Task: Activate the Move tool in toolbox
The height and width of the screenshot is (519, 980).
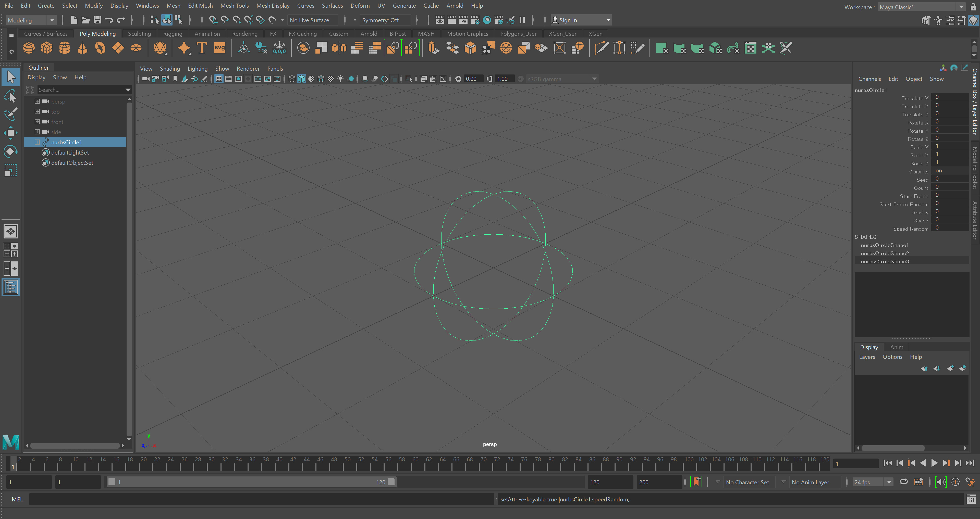Action: (11, 133)
